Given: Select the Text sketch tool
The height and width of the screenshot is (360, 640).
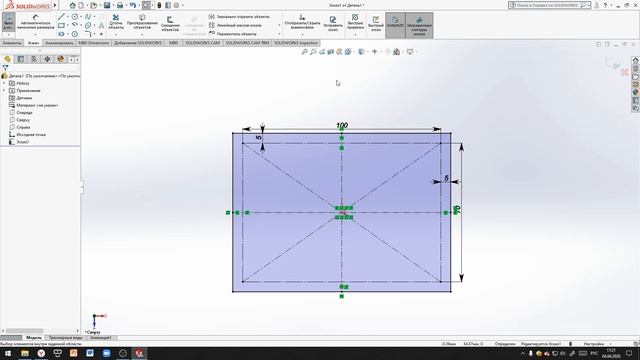Looking at the screenshot, I should [101, 25].
